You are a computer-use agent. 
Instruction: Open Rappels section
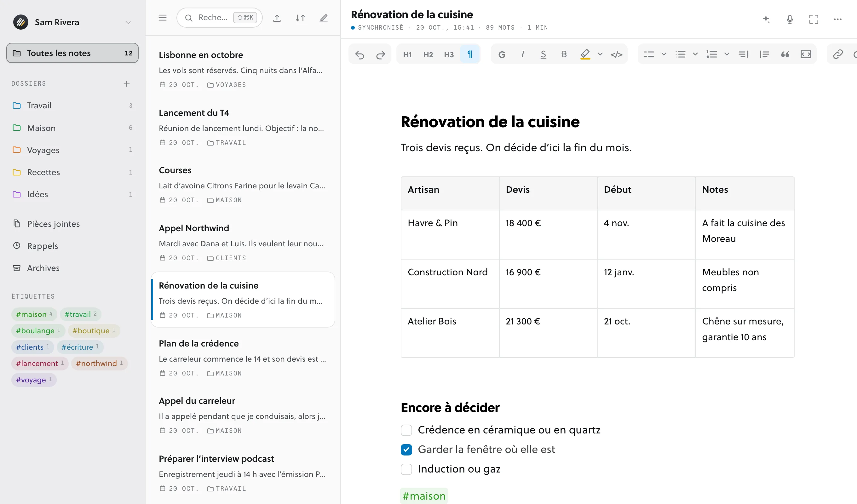coord(72,246)
